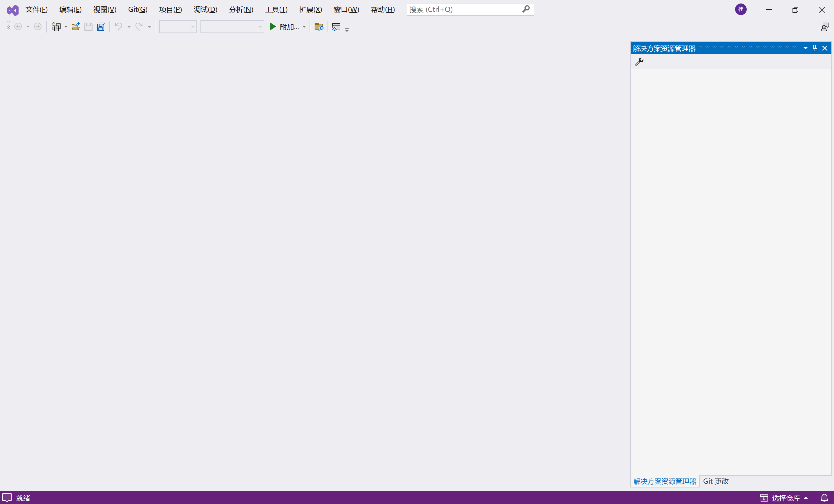Screen dimensions: 834x504
Task: Click 选择仓库 in the status bar
Action: (786, 498)
